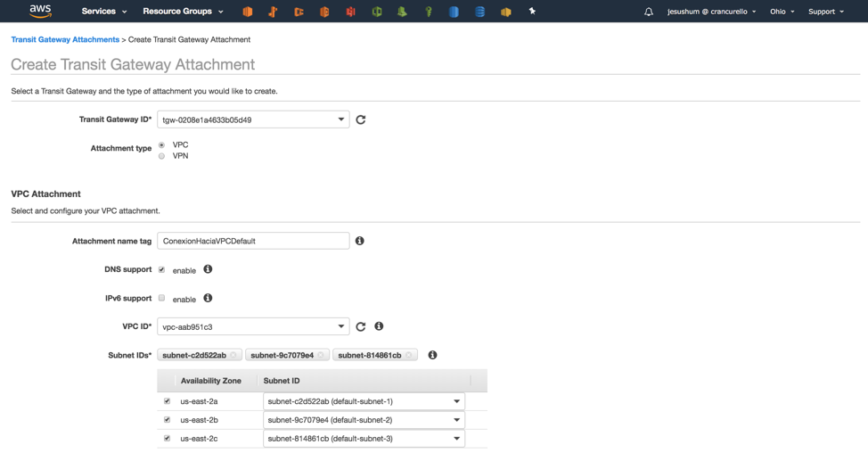Image resolution: width=868 pixels, height=453 pixels.
Task: Open the notifications bell icon
Action: 648,11
